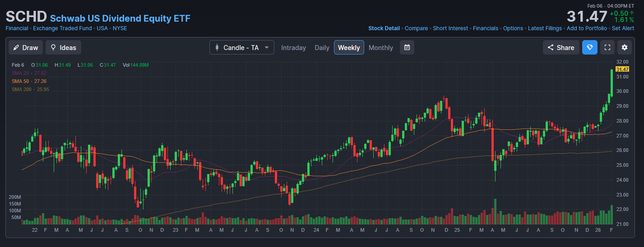Click the last price 31.47 in header
The width and height of the screenshot is (644, 247).
coord(587,17)
